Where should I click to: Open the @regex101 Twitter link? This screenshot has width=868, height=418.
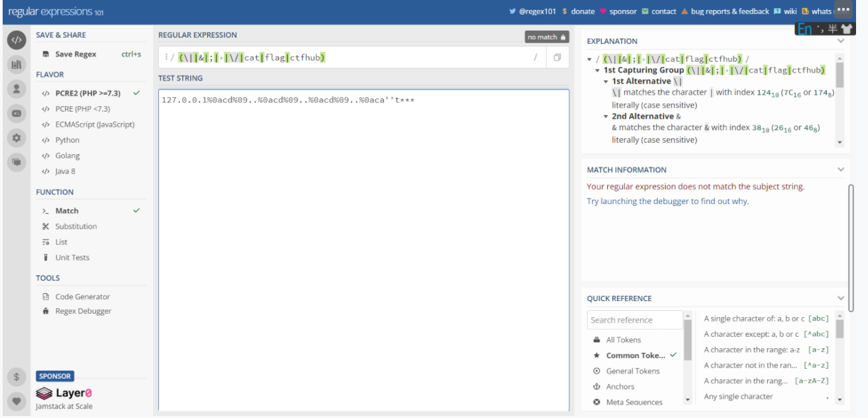point(533,11)
